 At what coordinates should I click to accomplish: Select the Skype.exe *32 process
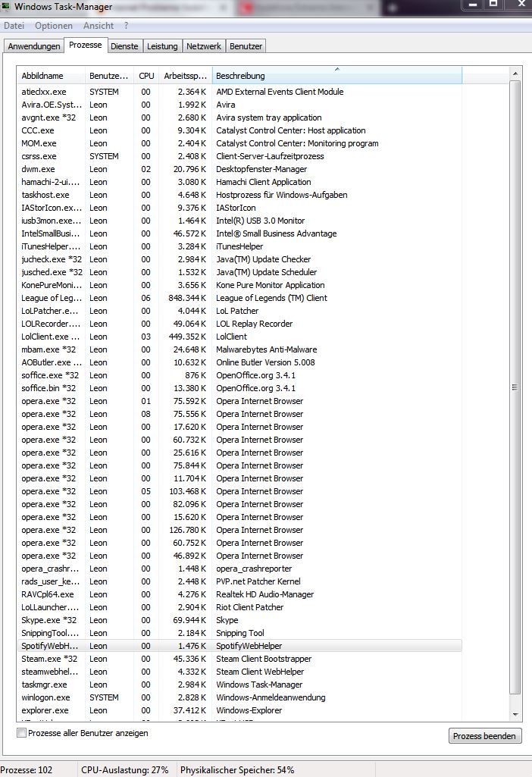tap(239, 620)
